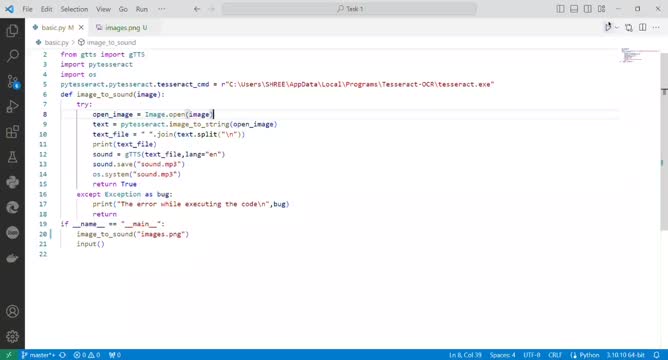This screenshot has width=668, height=360.
Task: Click Ln 8, Col 39 position indicator
Action: coord(465,355)
